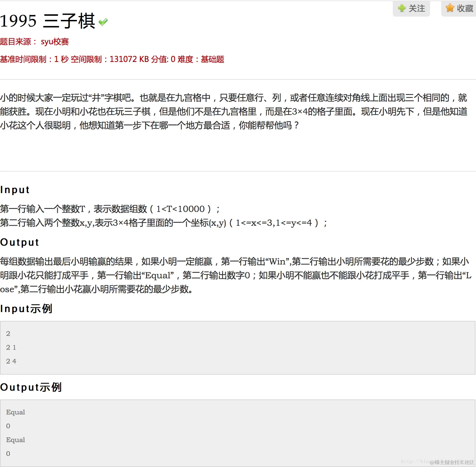Image resolution: width=476 pixels, height=467 pixels.
Task: Click the first 'Equal' in output sample
Action: point(15,412)
